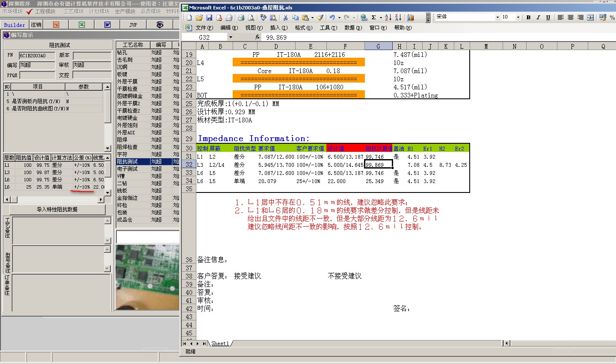This screenshot has height=364, width=616.
Task: Select the Sheet1 worksheet tab
Action: [x=220, y=343]
